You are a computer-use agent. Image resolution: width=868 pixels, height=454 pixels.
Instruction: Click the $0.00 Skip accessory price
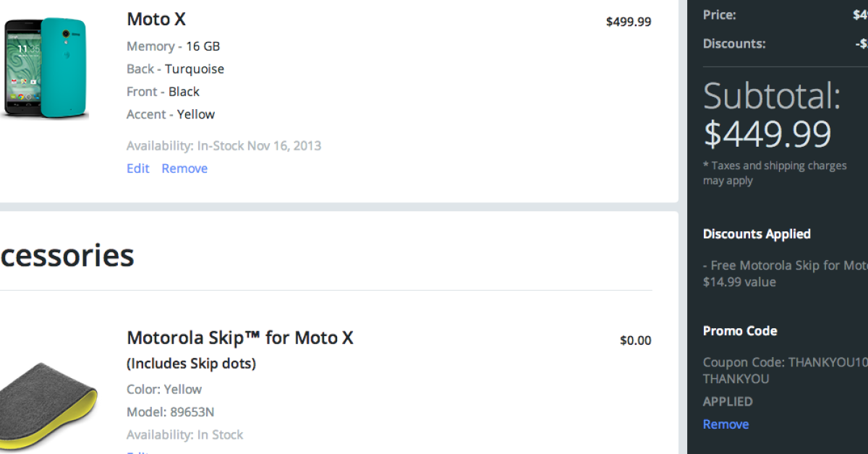tap(635, 340)
